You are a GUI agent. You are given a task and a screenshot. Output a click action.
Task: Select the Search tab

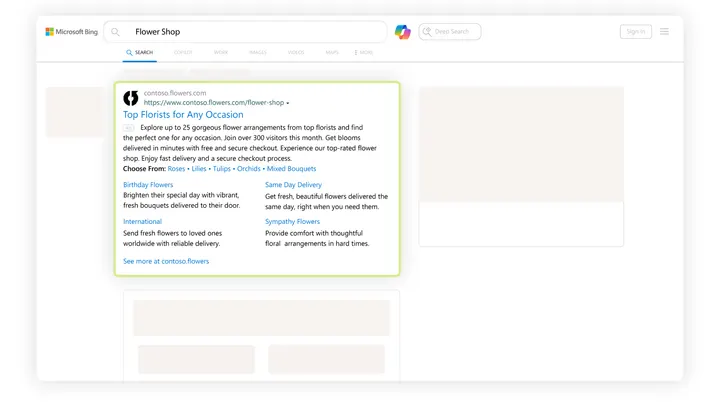(x=140, y=52)
